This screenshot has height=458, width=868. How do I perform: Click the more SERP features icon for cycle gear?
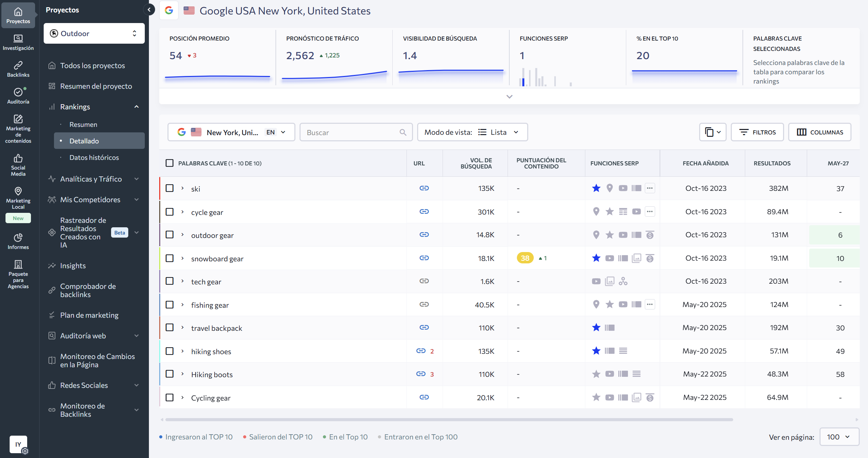click(x=649, y=211)
